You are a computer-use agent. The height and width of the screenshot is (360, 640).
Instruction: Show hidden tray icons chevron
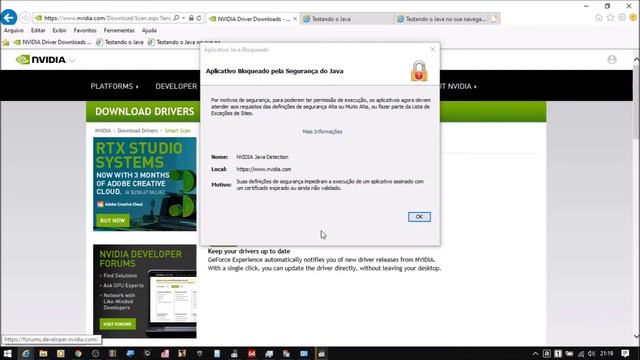(x=535, y=353)
